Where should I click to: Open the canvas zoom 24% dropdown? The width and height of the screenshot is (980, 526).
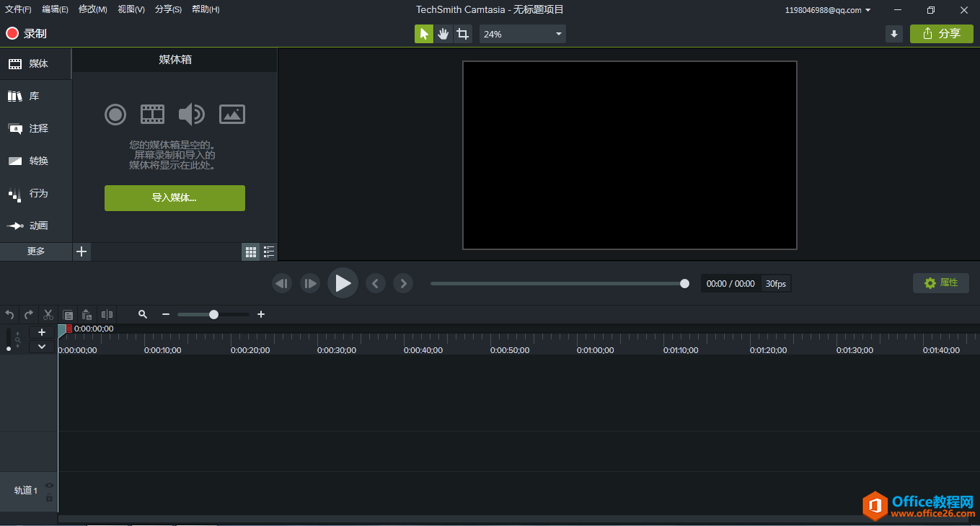(x=523, y=34)
